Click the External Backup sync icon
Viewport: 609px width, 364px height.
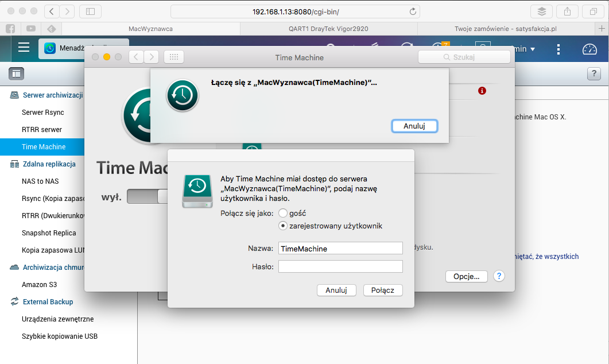(x=14, y=301)
